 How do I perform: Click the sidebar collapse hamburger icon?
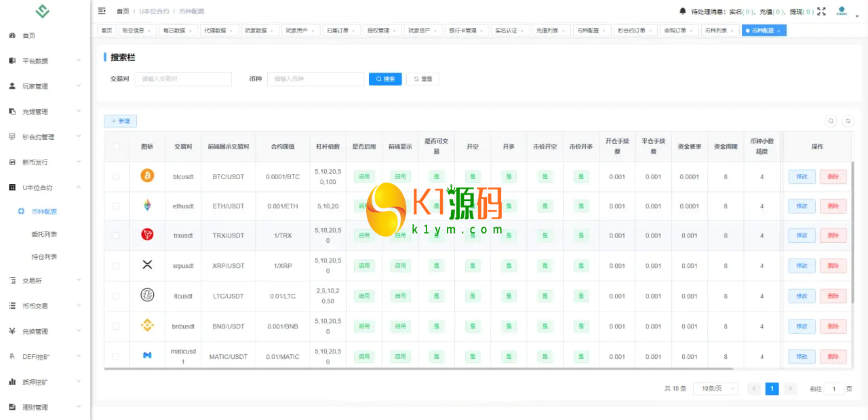[102, 11]
